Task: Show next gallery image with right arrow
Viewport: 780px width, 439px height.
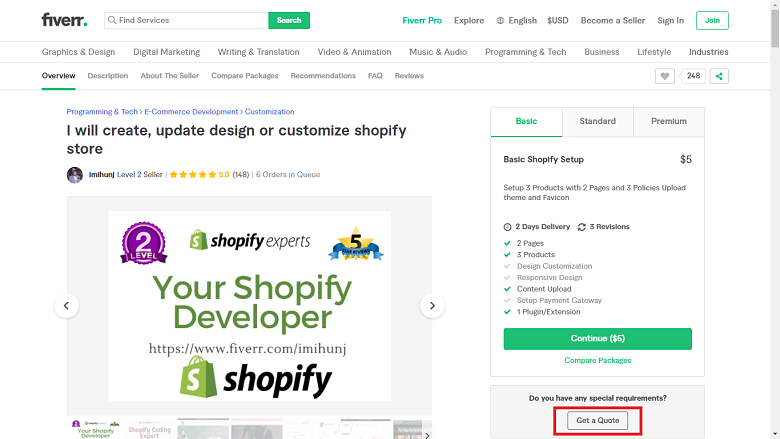Action: 432,306
